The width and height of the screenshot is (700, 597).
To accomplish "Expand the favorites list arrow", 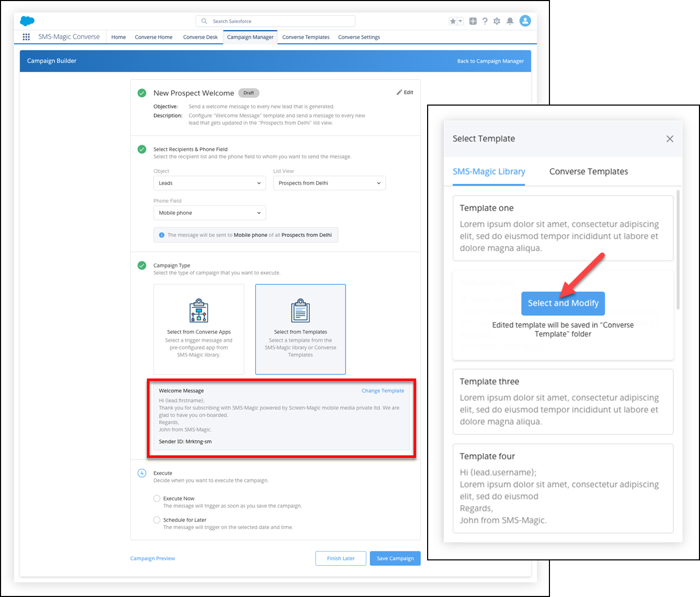I will click(x=460, y=21).
